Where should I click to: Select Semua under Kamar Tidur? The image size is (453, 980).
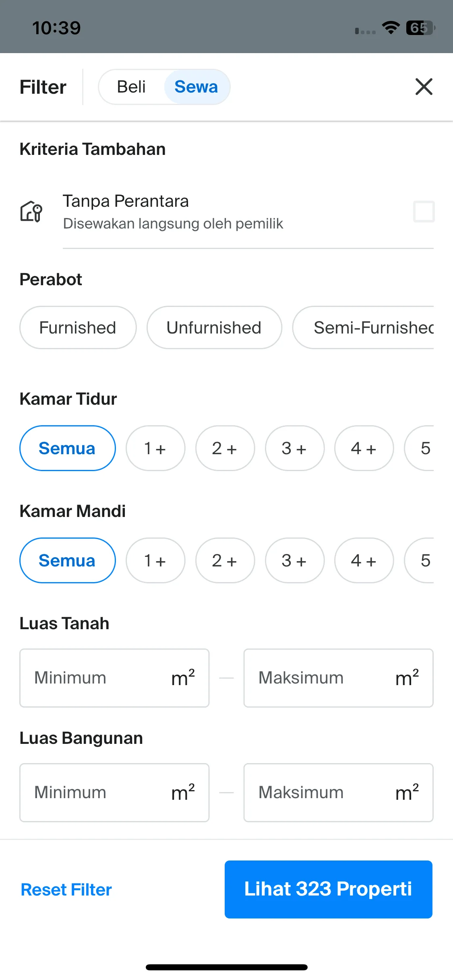pos(68,448)
